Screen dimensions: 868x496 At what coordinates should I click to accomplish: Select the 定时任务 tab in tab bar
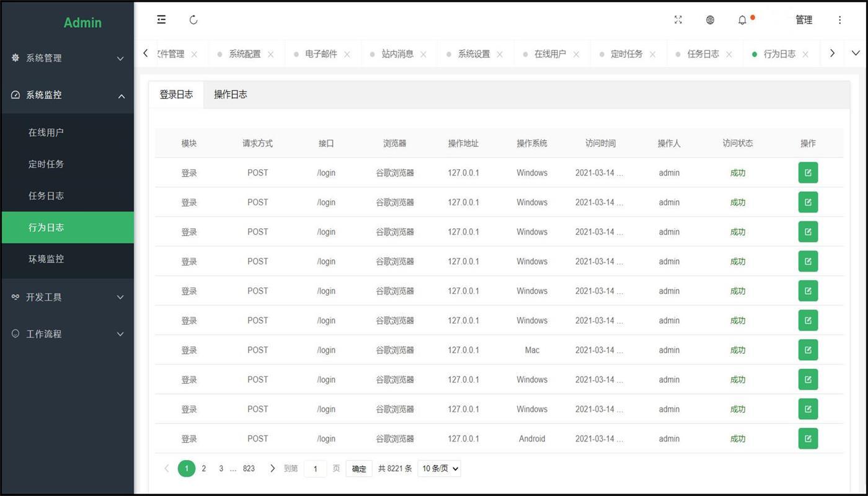[x=626, y=54]
